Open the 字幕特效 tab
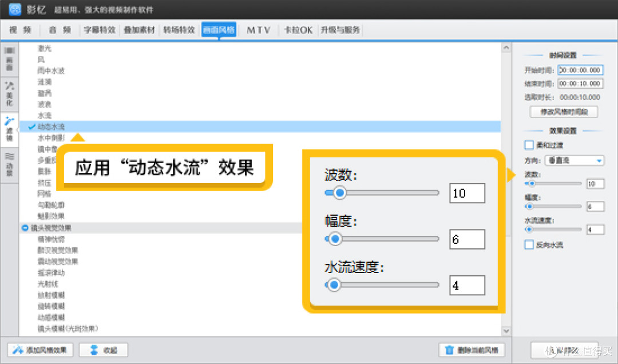 coord(100,30)
